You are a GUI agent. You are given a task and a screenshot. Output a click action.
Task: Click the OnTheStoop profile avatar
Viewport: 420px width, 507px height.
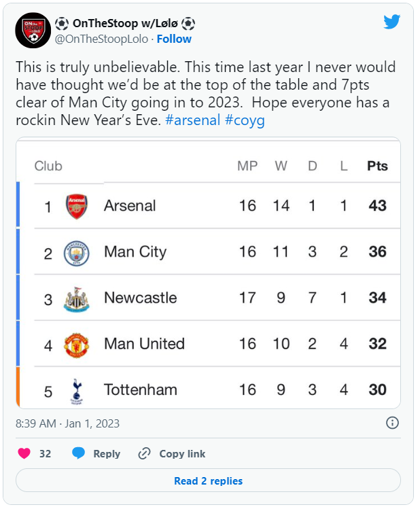point(33,31)
